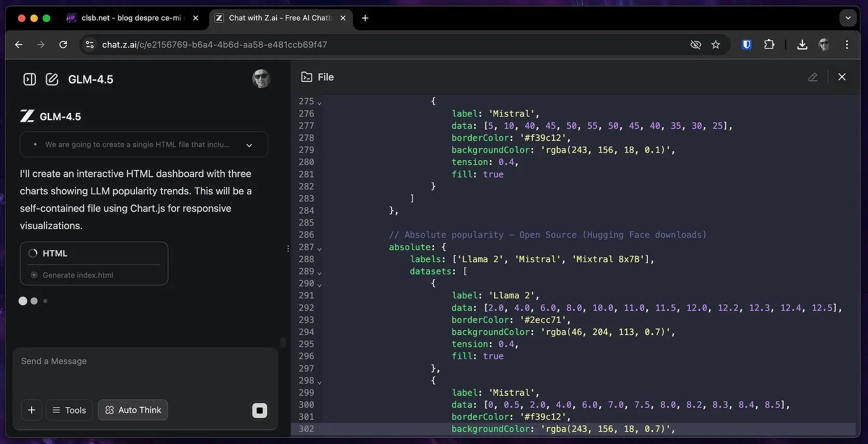
Task: Click the File panel terminal icon
Action: point(307,77)
